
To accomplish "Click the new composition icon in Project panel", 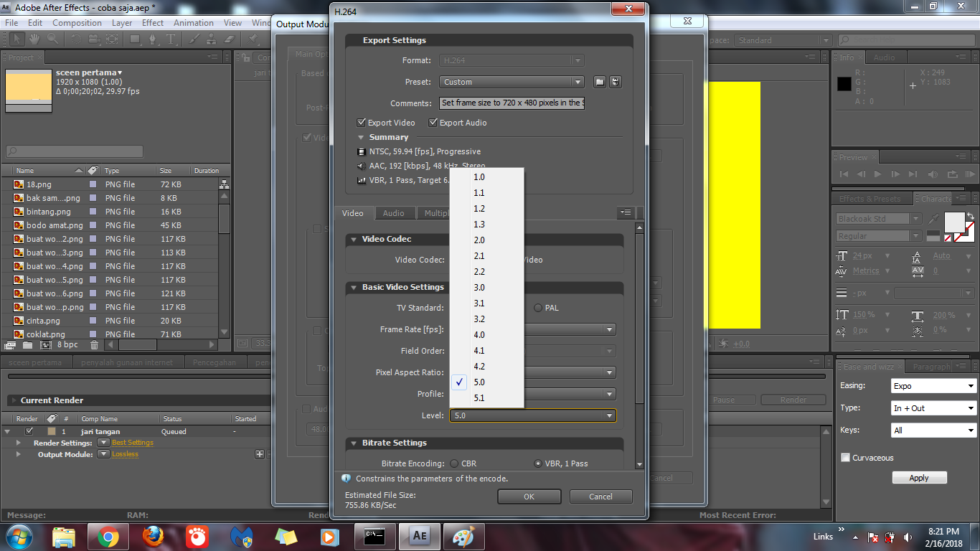I will (45, 345).
